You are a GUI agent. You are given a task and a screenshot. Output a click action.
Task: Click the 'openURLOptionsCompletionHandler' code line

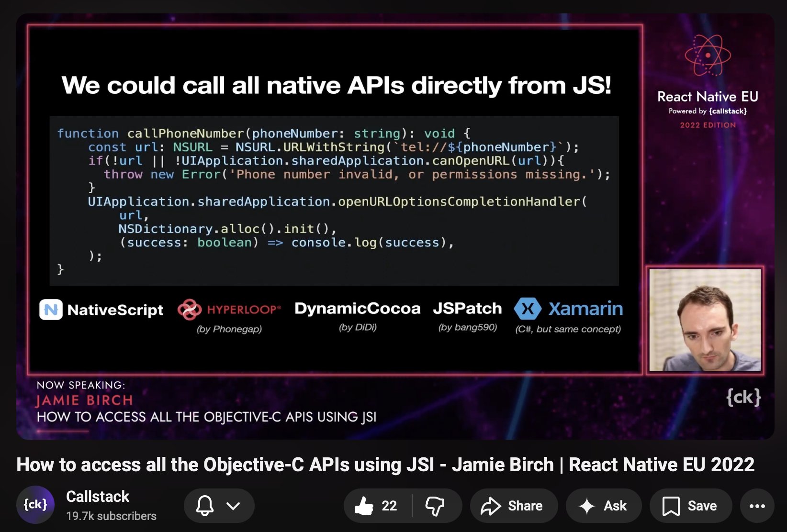[x=337, y=201]
